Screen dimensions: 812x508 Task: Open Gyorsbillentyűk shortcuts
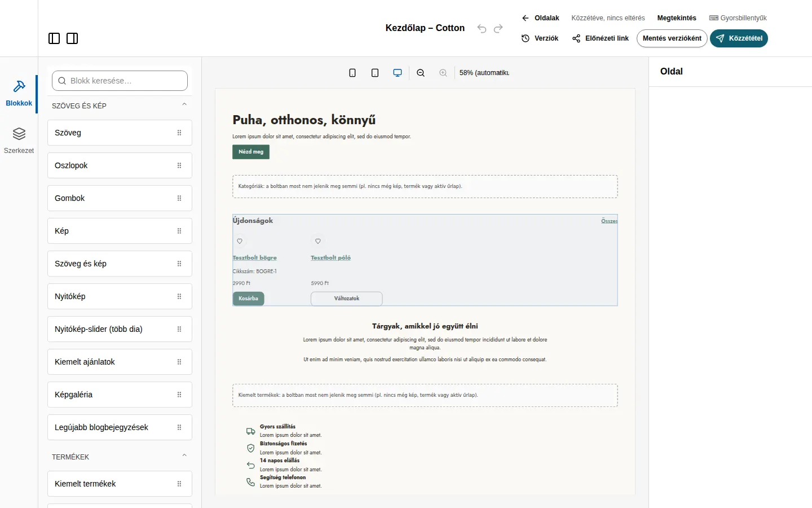(x=738, y=18)
